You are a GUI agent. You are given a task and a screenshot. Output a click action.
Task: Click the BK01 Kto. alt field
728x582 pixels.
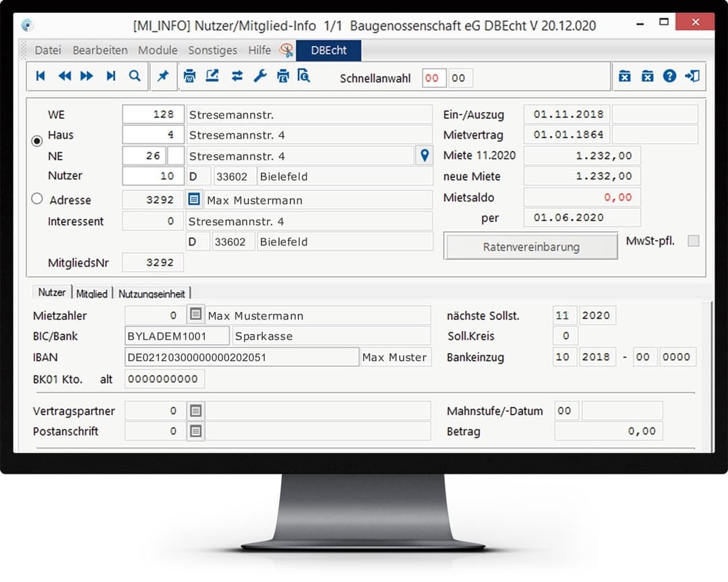(x=164, y=379)
